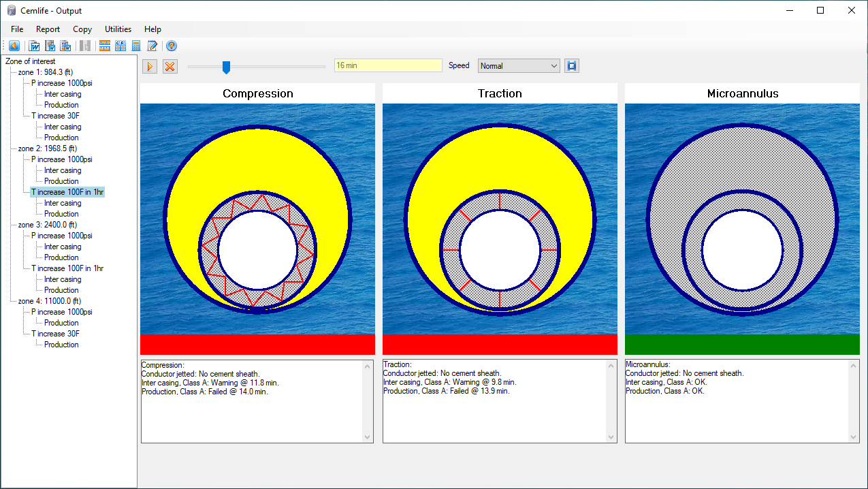Select 'T increase 100F in 1hr' under zone 3

click(67, 268)
